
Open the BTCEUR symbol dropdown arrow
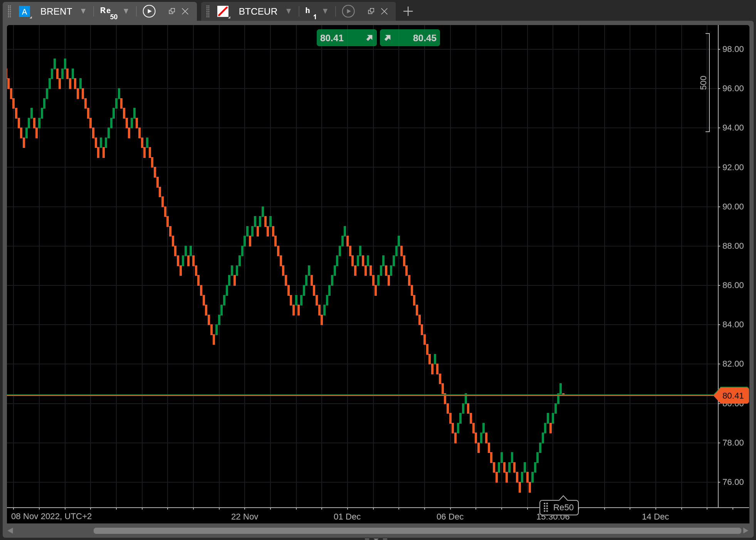(289, 12)
